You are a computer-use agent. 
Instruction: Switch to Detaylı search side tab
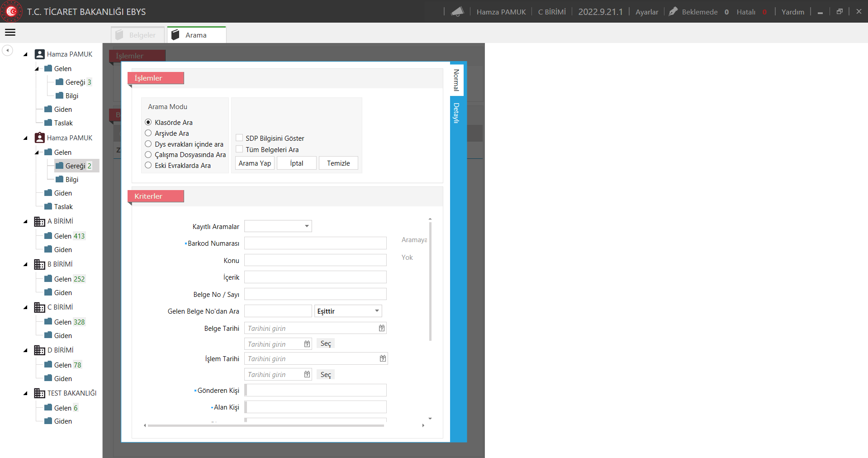tap(456, 113)
